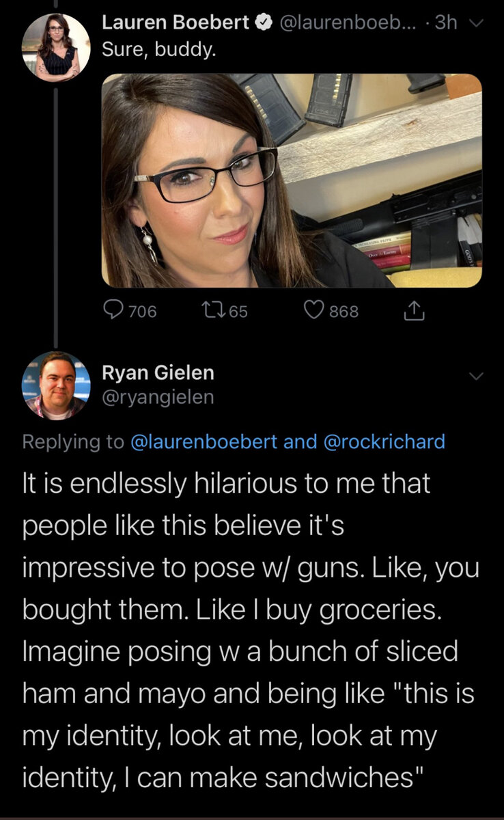
Task: Open the @ryangielen handle
Action: point(158,396)
